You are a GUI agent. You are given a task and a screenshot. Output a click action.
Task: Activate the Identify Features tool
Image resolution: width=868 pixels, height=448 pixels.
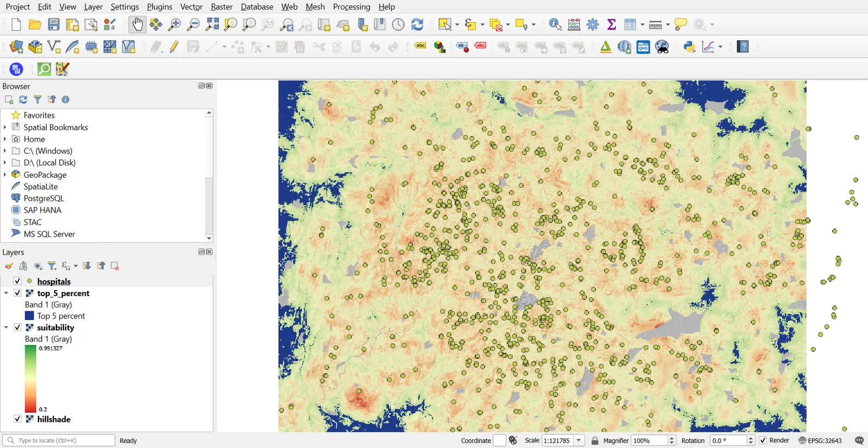coord(555,24)
